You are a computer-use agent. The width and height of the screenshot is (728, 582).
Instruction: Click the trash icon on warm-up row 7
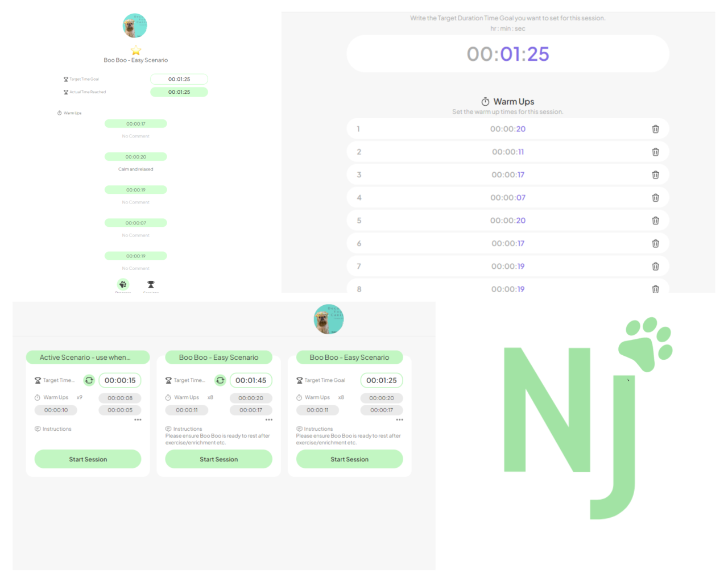(x=655, y=266)
